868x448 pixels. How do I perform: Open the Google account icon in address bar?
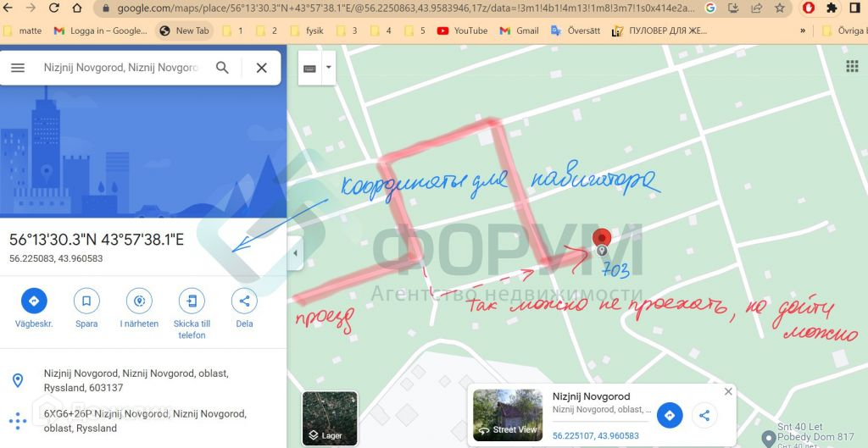pos(710,8)
